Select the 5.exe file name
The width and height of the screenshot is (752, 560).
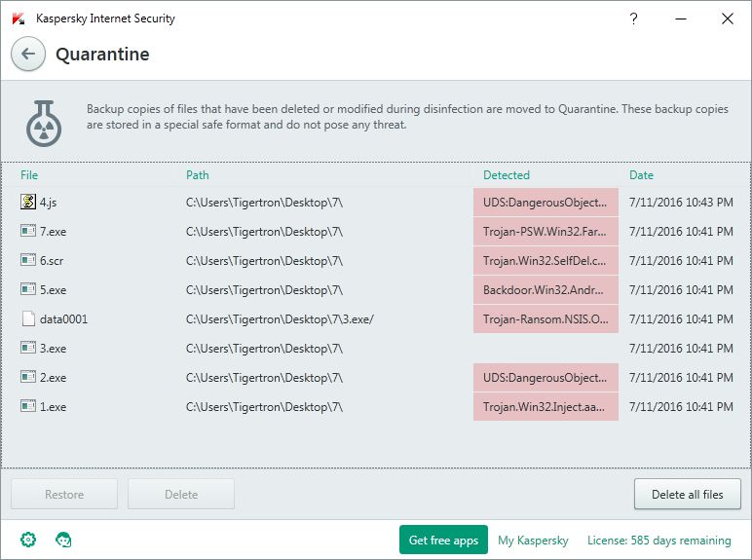(54, 290)
